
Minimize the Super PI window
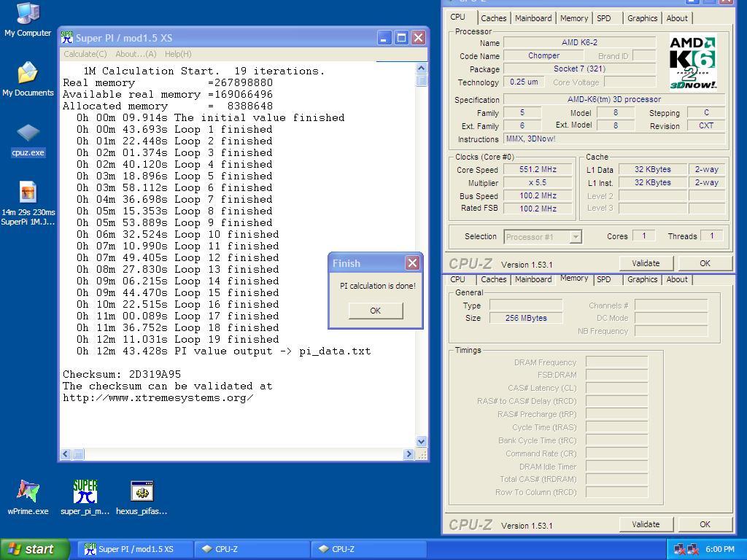pos(384,38)
